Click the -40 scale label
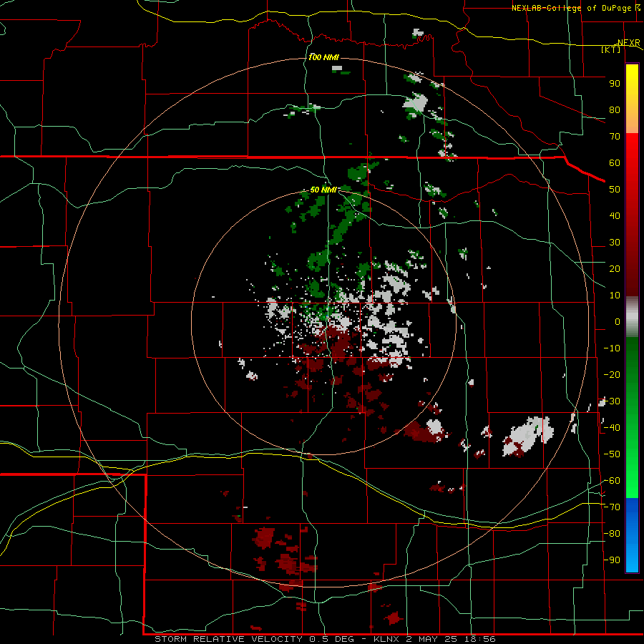The height and width of the screenshot is (644, 644). pyautogui.click(x=612, y=428)
